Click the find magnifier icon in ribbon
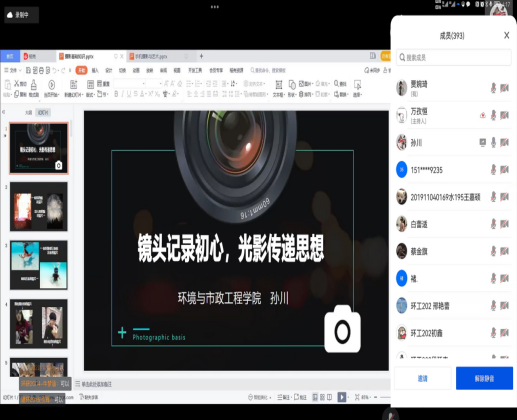Viewport: 517px width, 420px height. coord(336,83)
